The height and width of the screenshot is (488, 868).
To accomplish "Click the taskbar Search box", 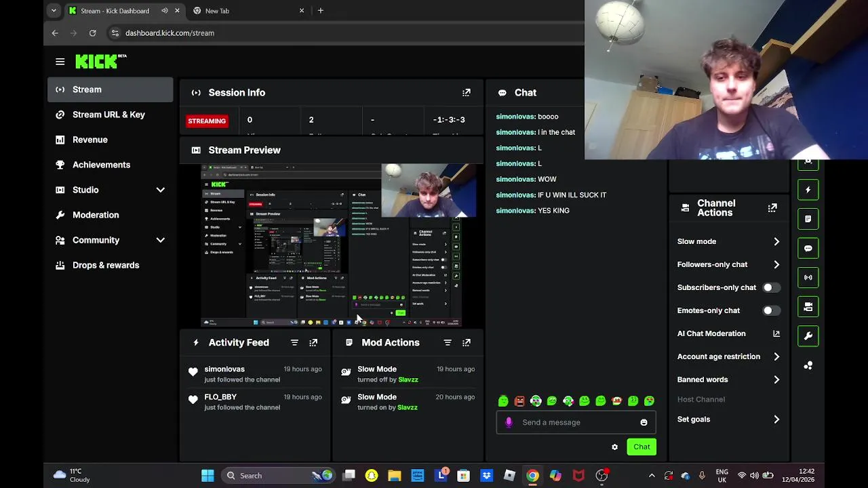I will (x=279, y=476).
